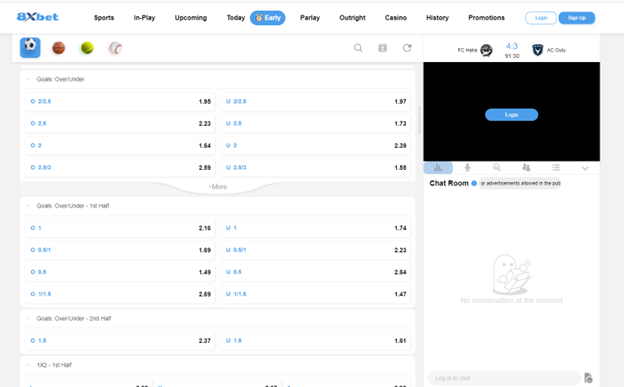Open the Outright menu
The height and width of the screenshot is (387, 624).
tap(352, 18)
